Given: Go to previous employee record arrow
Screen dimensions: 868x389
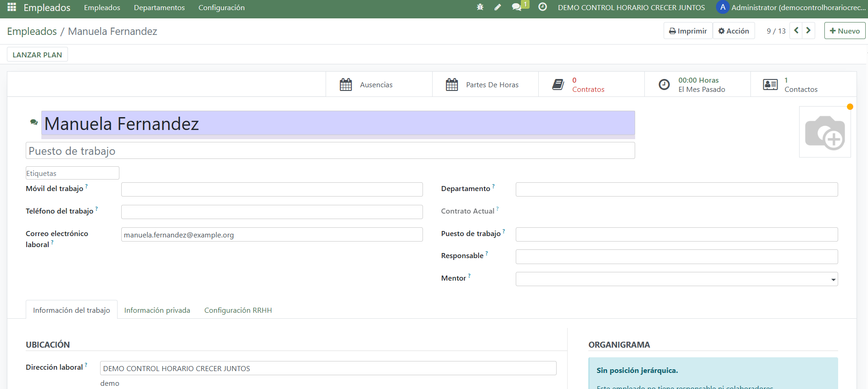Looking at the screenshot, I should click(796, 31).
